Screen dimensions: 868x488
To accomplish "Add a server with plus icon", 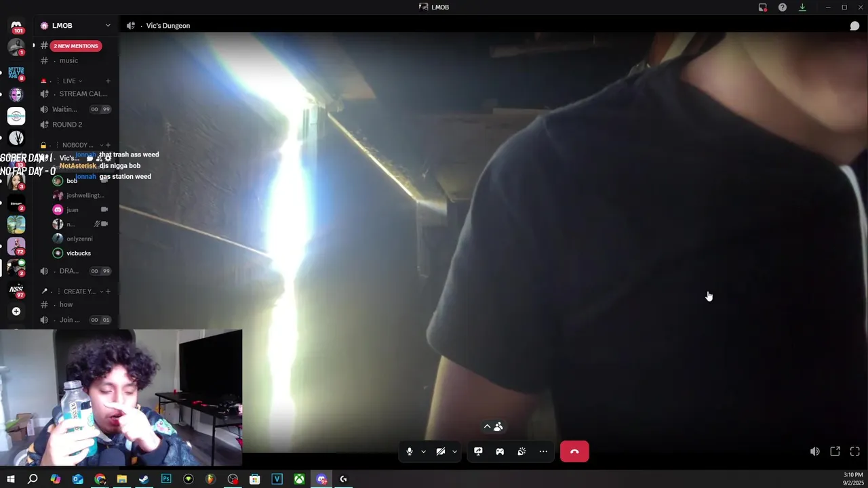I will pyautogui.click(x=16, y=311).
